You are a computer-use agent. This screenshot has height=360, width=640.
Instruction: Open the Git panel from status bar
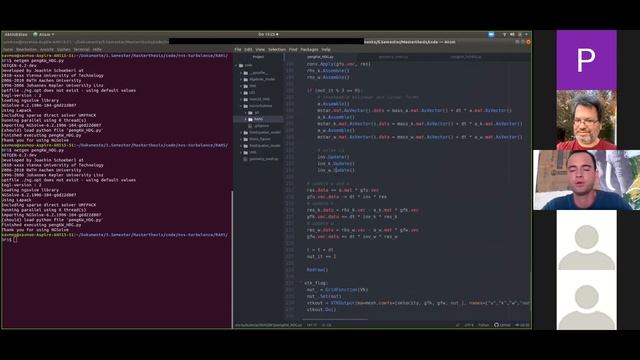(x=522, y=325)
